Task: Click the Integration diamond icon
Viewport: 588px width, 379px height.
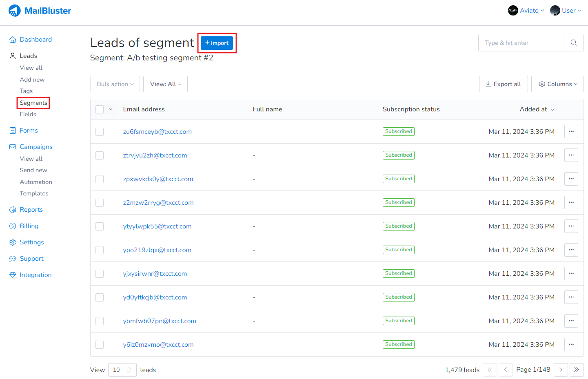Action: click(13, 275)
